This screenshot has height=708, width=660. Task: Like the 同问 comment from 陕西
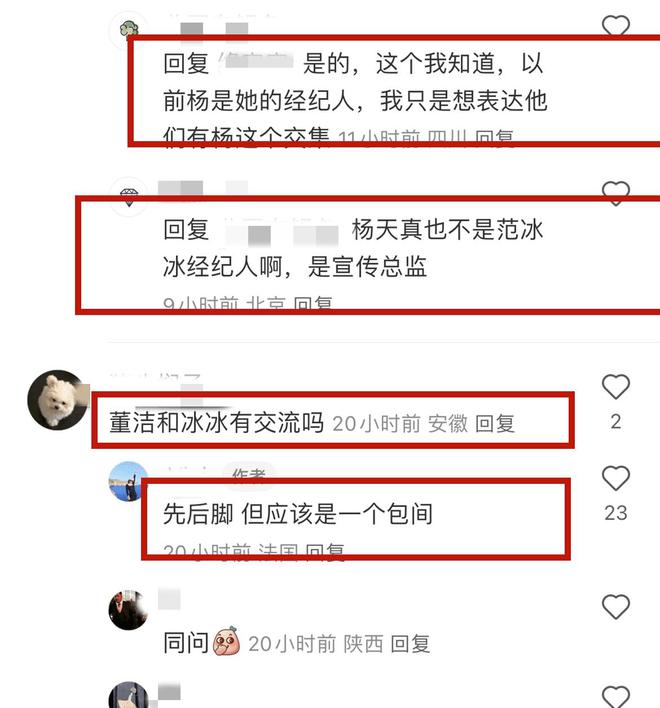click(x=616, y=606)
